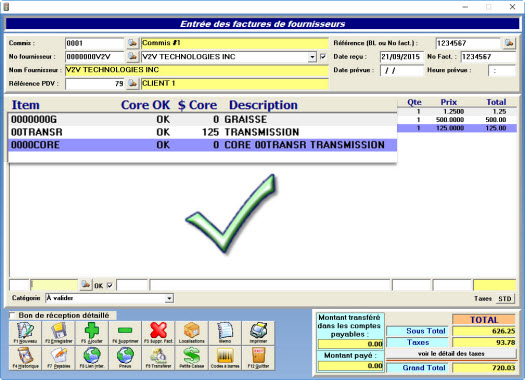Open the Memo notepad icon
This screenshot has width=525, height=380.
[225, 333]
